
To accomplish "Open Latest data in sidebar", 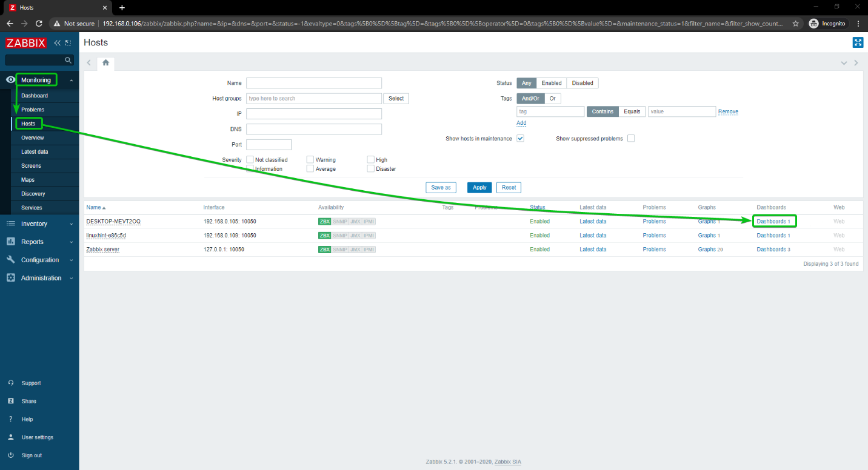I will [x=35, y=151].
